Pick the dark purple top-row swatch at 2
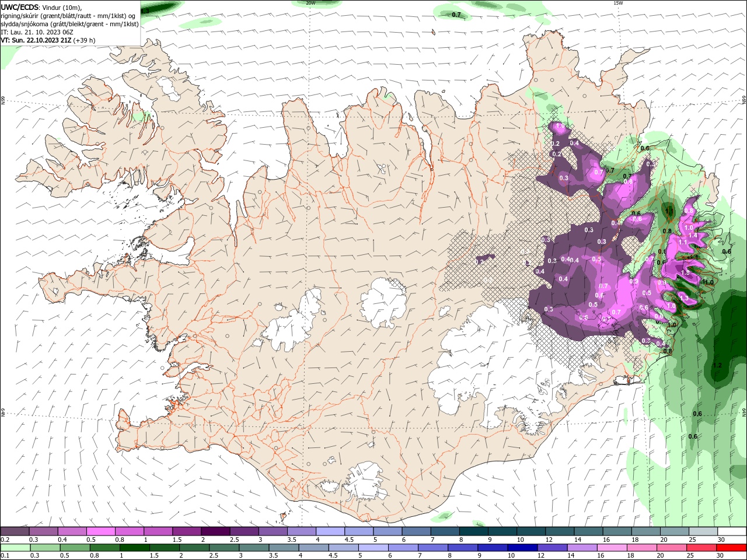 pos(215,531)
